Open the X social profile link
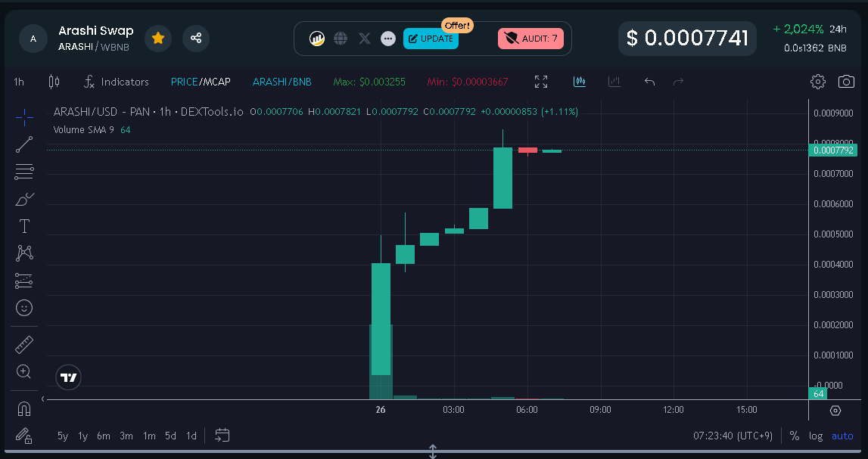This screenshot has height=459, width=868. [364, 39]
